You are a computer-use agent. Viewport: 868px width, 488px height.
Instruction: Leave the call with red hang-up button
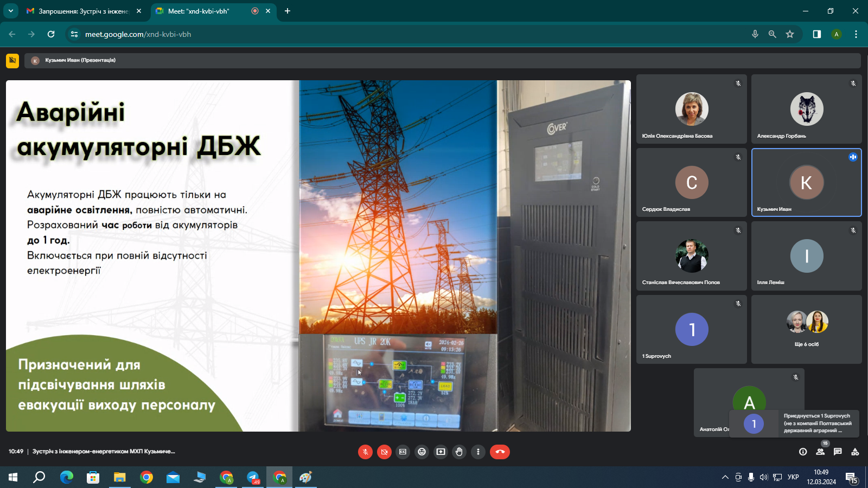coord(500,452)
